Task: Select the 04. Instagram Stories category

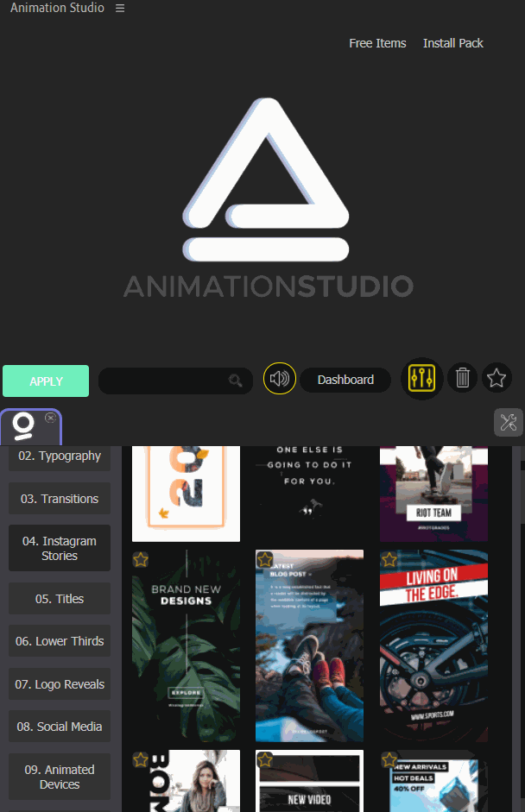Action: click(x=60, y=548)
